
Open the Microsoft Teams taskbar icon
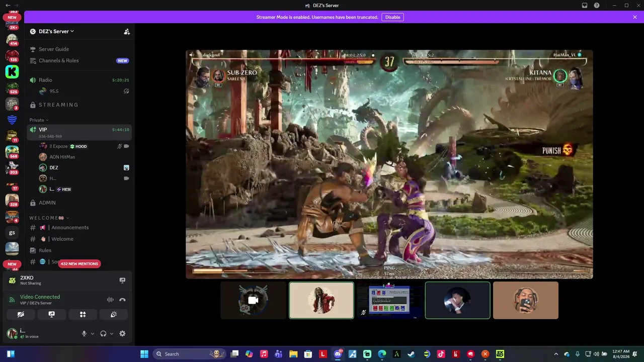click(x=279, y=354)
